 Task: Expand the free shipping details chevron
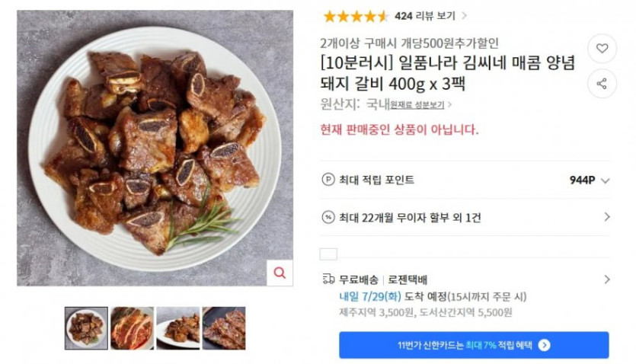point(606,279)
